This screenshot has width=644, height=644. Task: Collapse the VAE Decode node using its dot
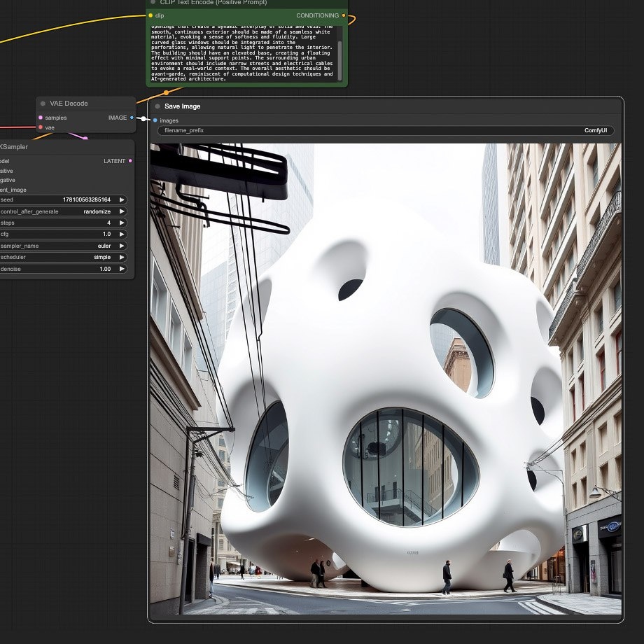43,104
